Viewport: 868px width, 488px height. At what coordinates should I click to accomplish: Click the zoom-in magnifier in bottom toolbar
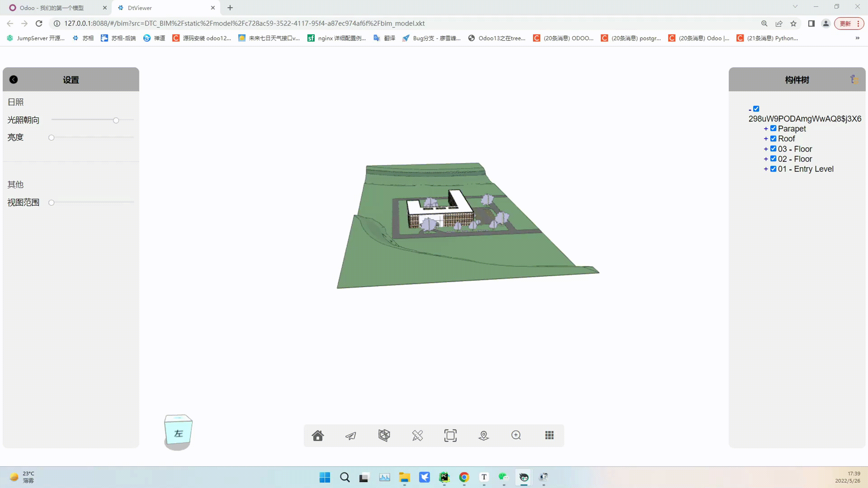click(x=516, y=435)
